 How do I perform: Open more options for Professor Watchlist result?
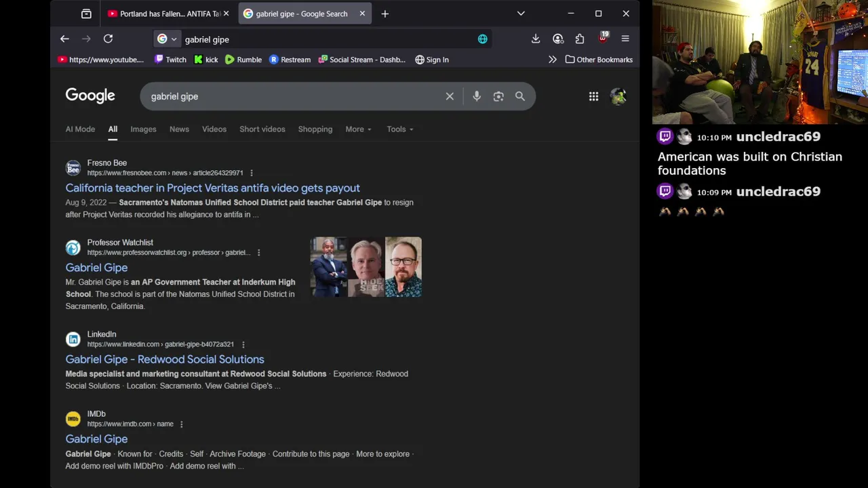pos(258,253)
